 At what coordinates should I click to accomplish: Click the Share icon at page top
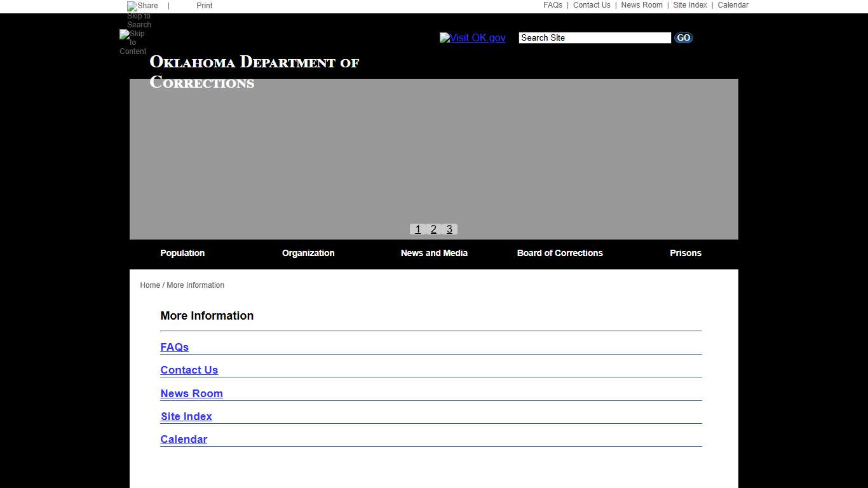click(x=142, y=6)
